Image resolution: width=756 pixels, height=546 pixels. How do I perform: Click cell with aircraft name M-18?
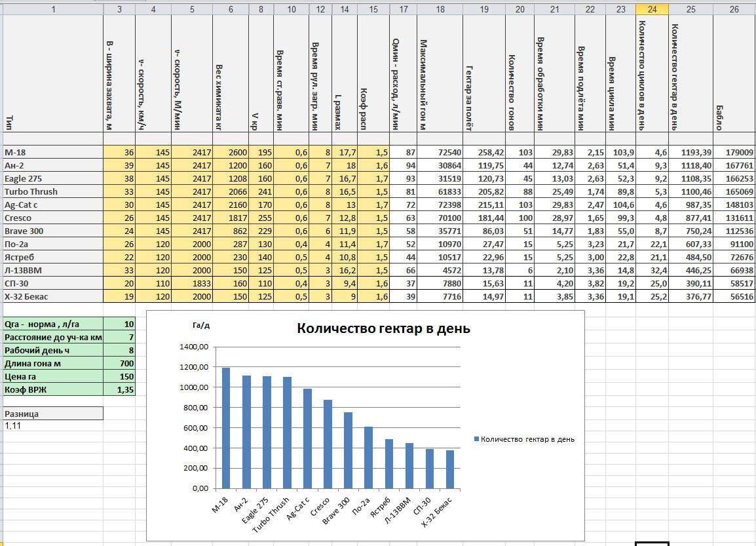pos(53,153)
